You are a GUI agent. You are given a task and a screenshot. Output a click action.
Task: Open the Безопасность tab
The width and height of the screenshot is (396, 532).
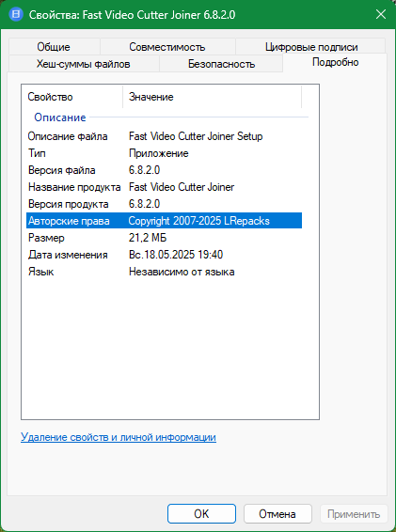221,64
